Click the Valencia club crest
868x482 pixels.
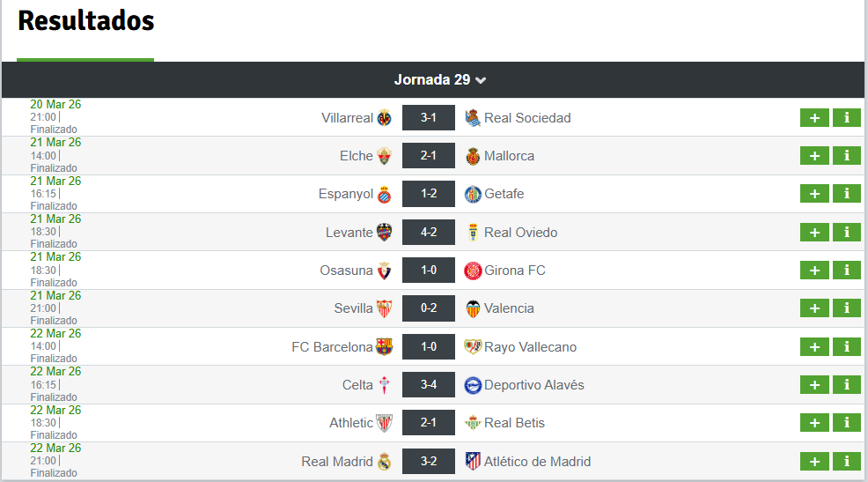click(473, 308)
